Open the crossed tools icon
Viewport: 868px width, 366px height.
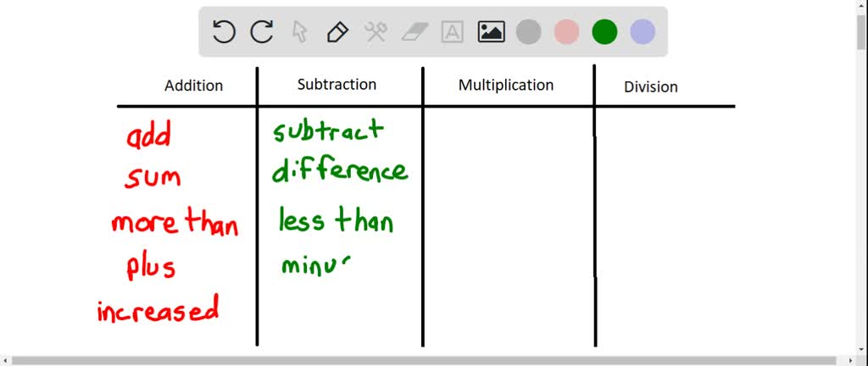tap(376, 32)
